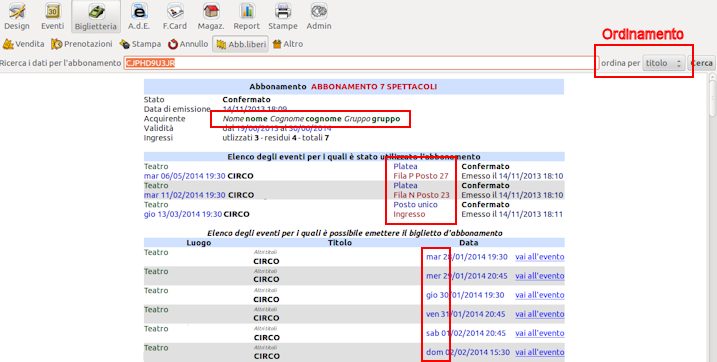Click 'Emesso il 14/11/2013 18:11' text

(x=512, y=214)
